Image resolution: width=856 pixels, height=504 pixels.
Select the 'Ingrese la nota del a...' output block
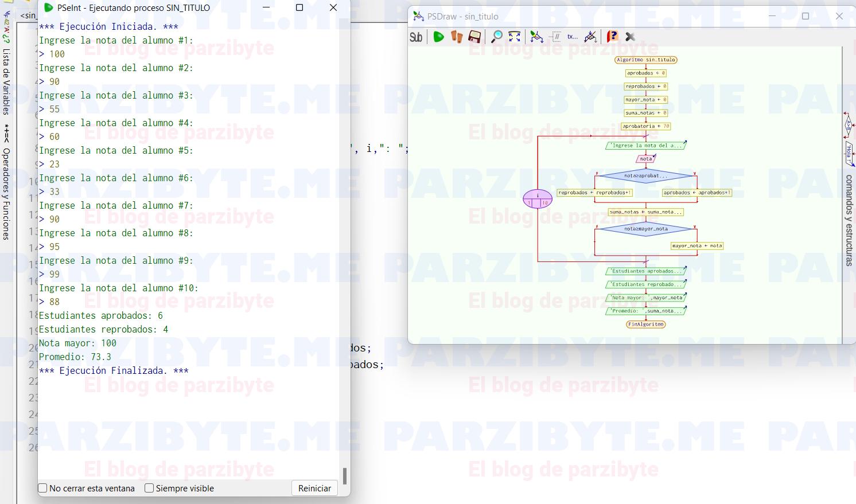[646, 146]
